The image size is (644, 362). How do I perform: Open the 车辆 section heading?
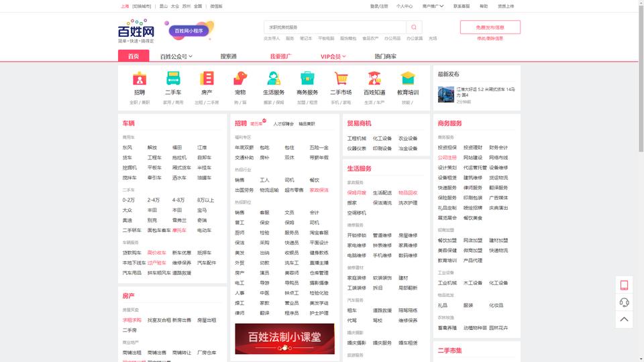pos(128,123)
